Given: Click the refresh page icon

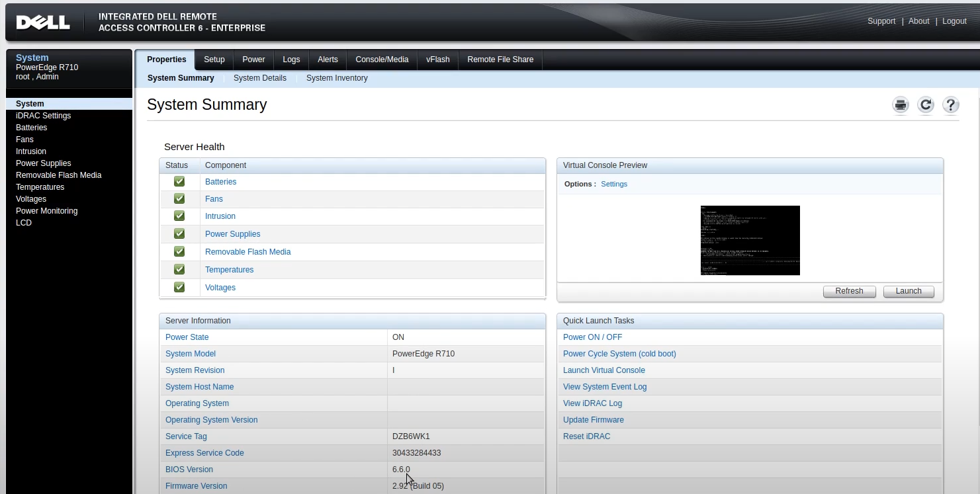Looking at the screenshot, I should [926, 104].
